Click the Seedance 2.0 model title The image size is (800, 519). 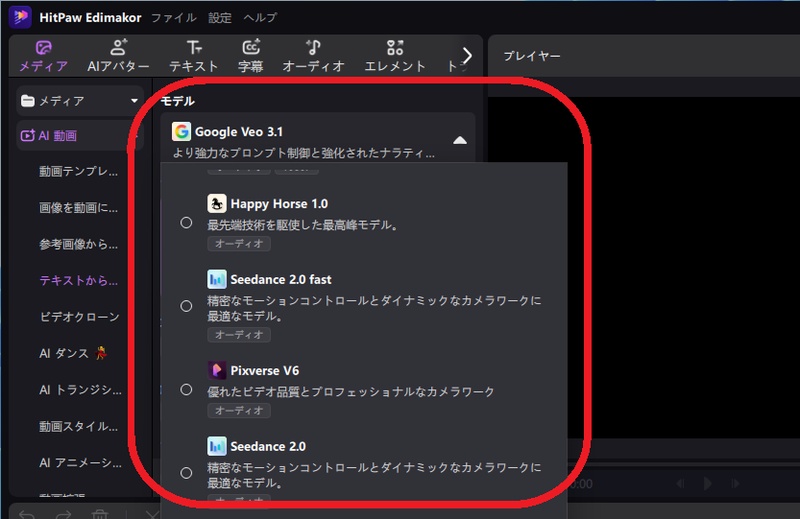(268, 447)
